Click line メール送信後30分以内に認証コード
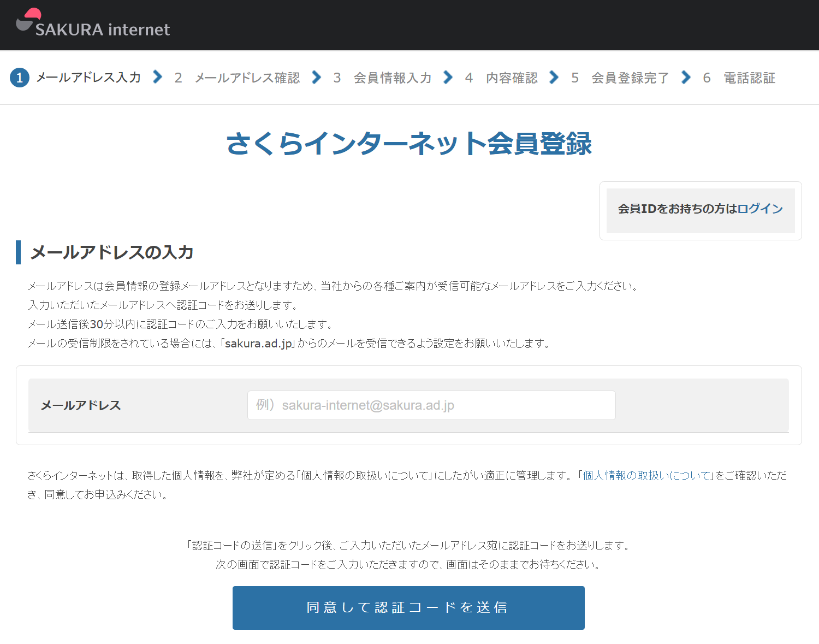The width and height of the screenshot is (819, 644). point(180,324)
